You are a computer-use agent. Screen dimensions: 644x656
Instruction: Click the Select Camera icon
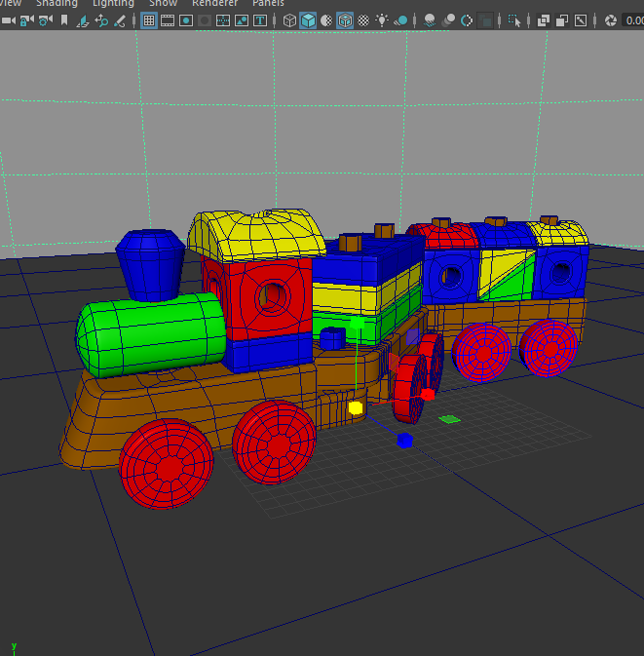[x=9, y=19]
